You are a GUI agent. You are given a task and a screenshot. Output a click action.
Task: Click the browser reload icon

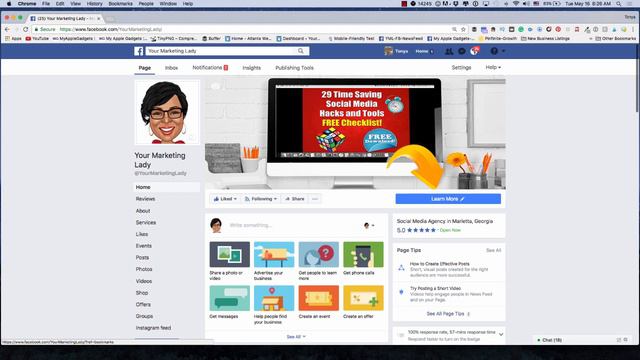[x=25, y=29]
